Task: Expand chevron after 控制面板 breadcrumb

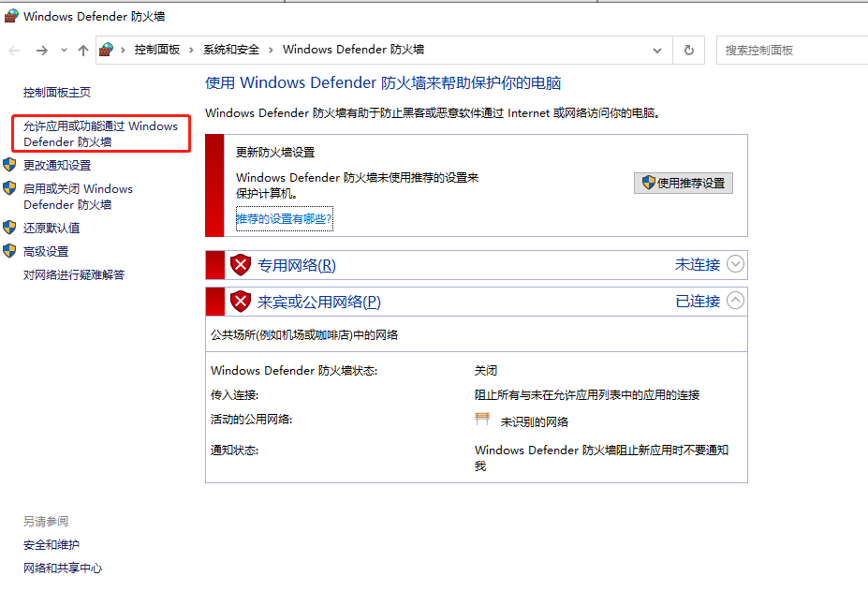Action: [x=191, y=51]
